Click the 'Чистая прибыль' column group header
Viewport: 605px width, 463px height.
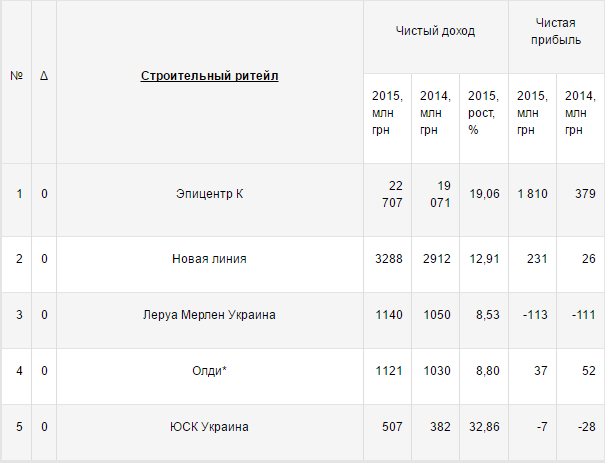pyautogui.click(x=557, y=31)
